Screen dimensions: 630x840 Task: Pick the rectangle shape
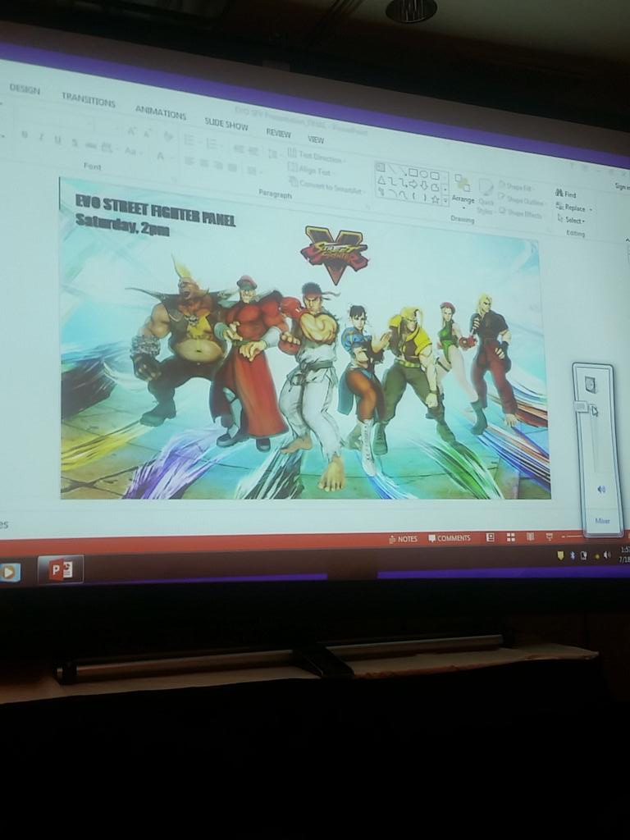pyautogui.click(x=413, y=173)
